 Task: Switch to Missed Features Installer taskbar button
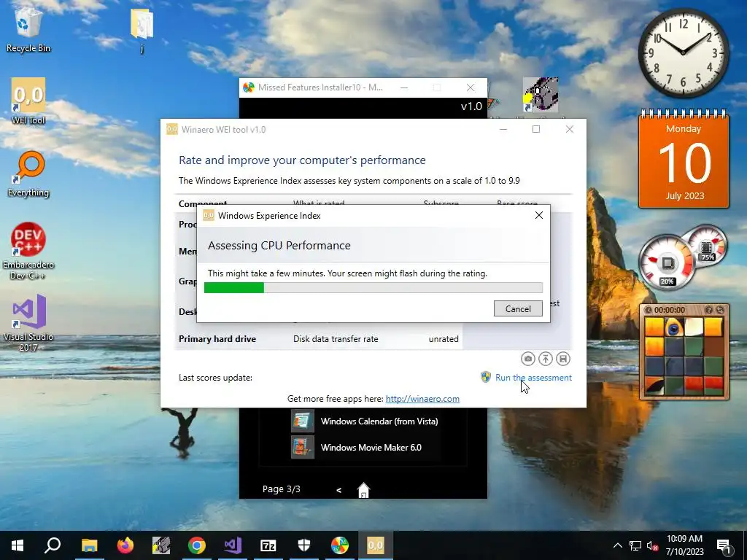(340, 545)
